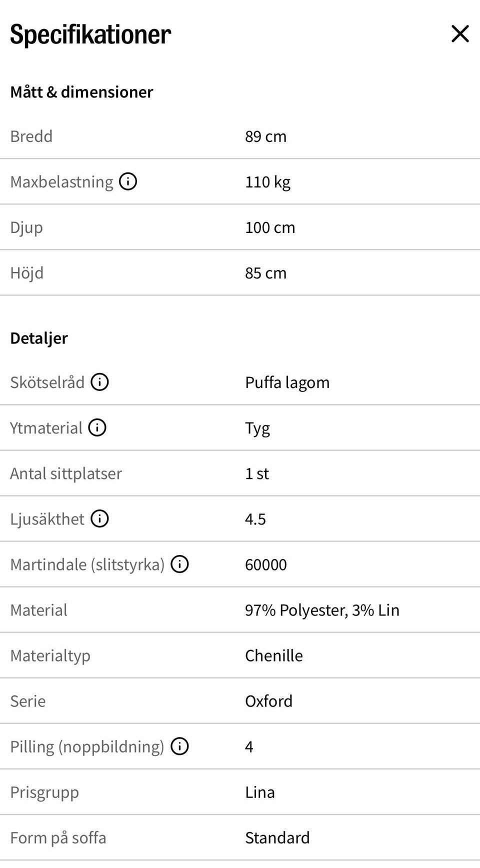Open info icon next to Maxbelastning

(128, 181)
